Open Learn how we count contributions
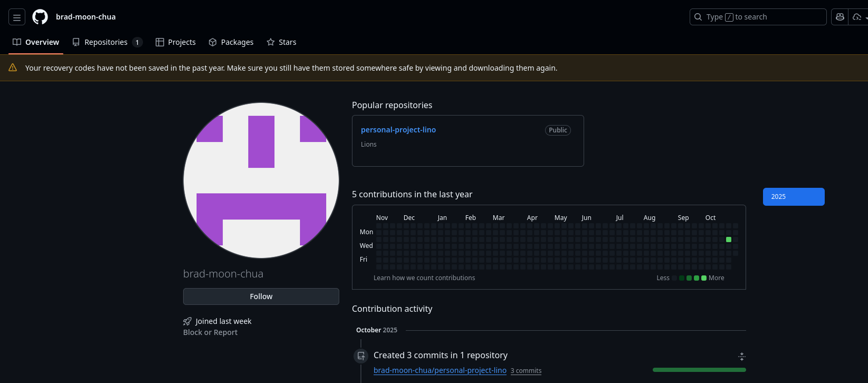Image resolution: width=868 pixels, height=383 pixels. pyautogui.click(x=424, y=278)
